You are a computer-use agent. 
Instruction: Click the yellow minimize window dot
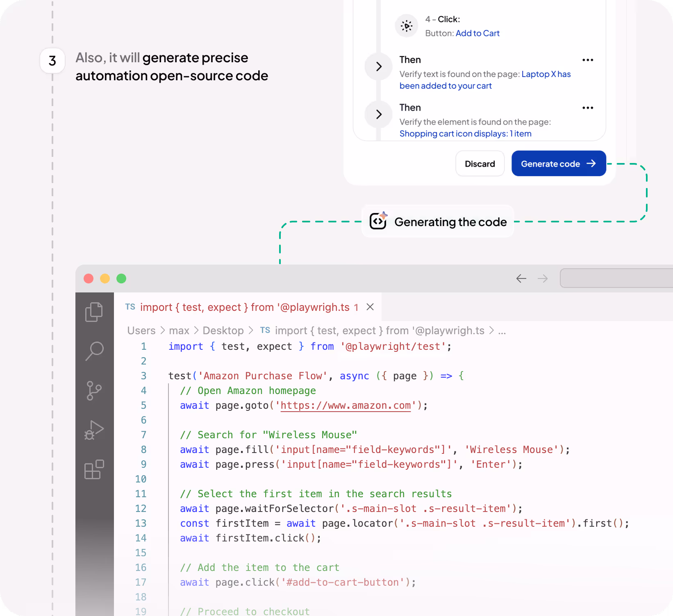[105, 279]
